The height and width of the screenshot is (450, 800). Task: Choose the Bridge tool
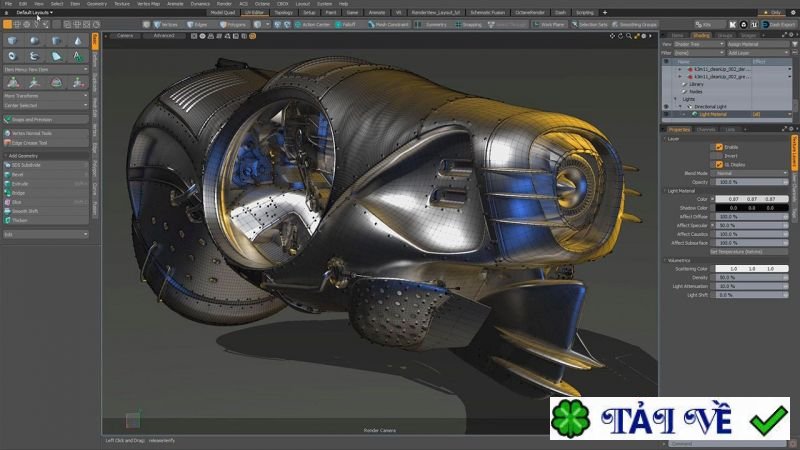click(21, 192)
